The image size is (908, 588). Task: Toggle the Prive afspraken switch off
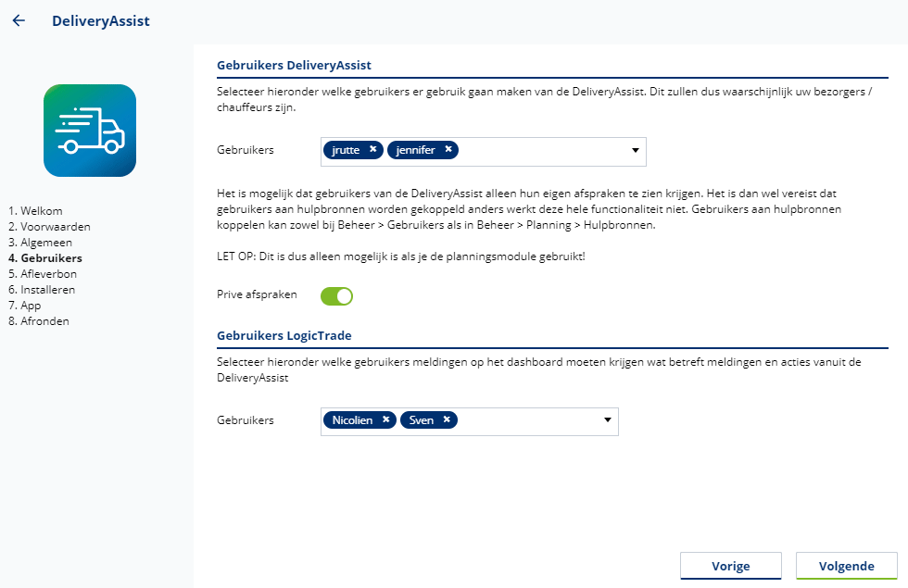(x=336, y=296)
